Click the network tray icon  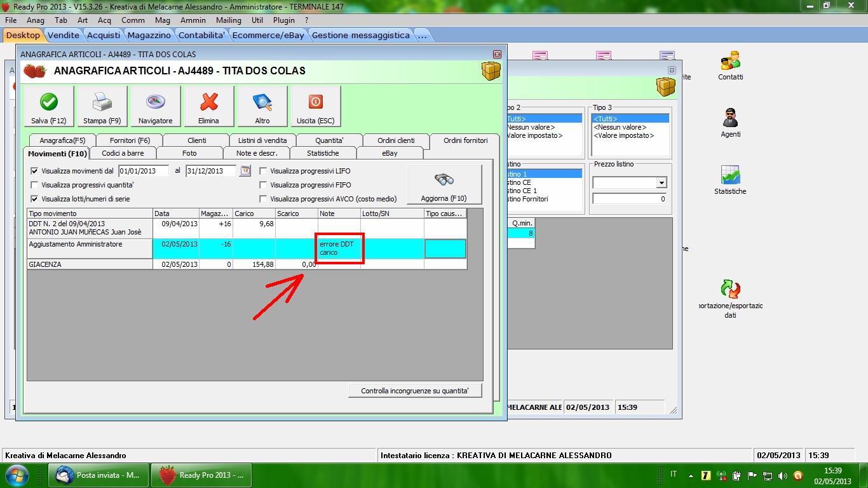point(767,475)
